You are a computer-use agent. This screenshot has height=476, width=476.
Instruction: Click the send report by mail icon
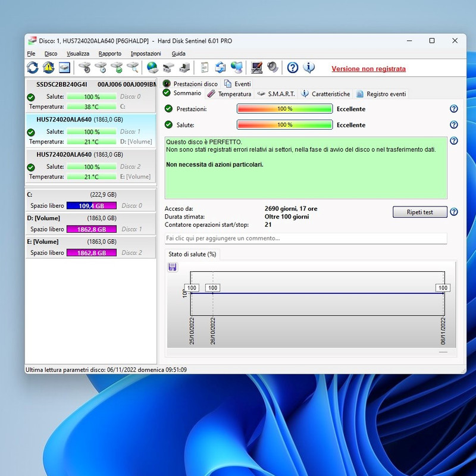(220, 67)
